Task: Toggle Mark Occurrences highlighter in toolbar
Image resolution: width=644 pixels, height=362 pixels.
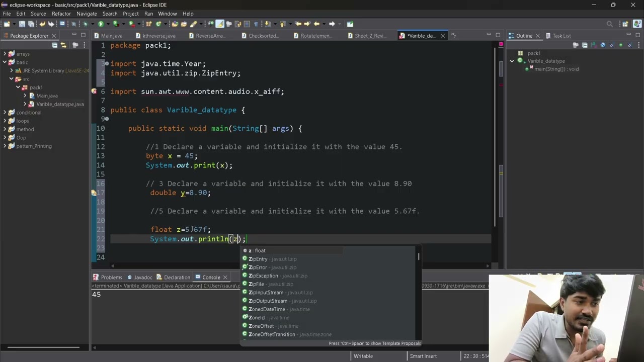Action: coord(220,24)
